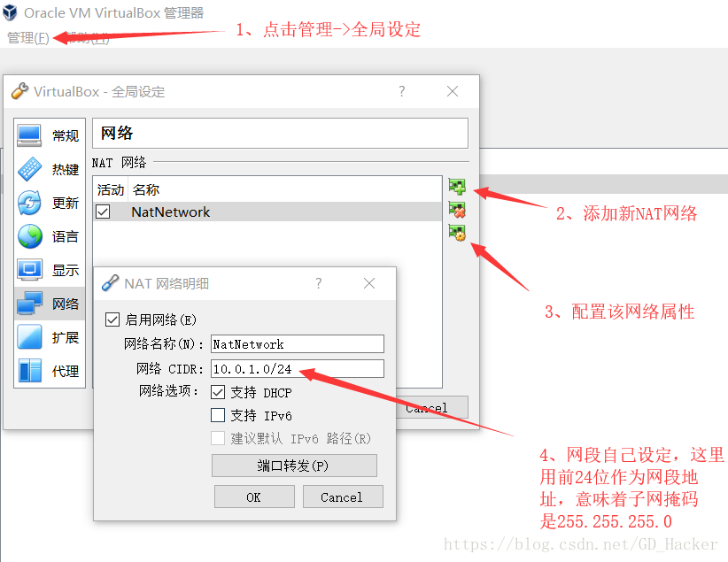Disable the 支持 DHCP checkbox

pos(218,392)
